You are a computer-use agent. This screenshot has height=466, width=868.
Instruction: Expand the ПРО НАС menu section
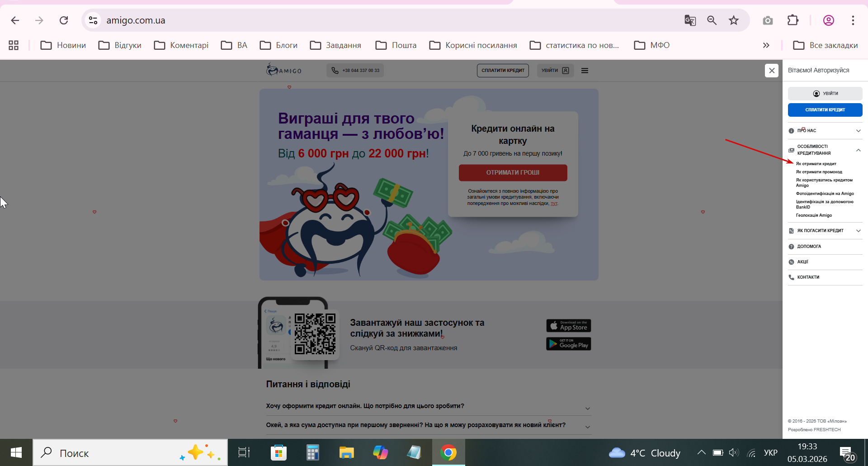(825, 131)
